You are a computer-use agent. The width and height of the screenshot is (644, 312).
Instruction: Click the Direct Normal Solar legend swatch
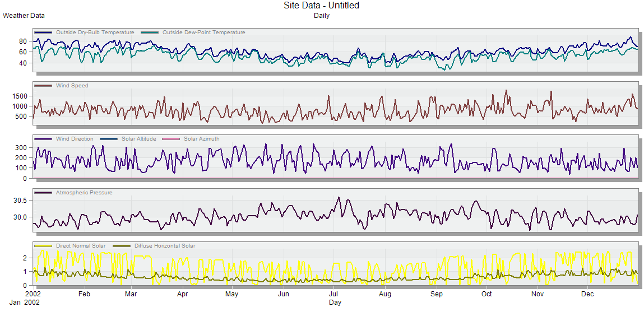44,246
